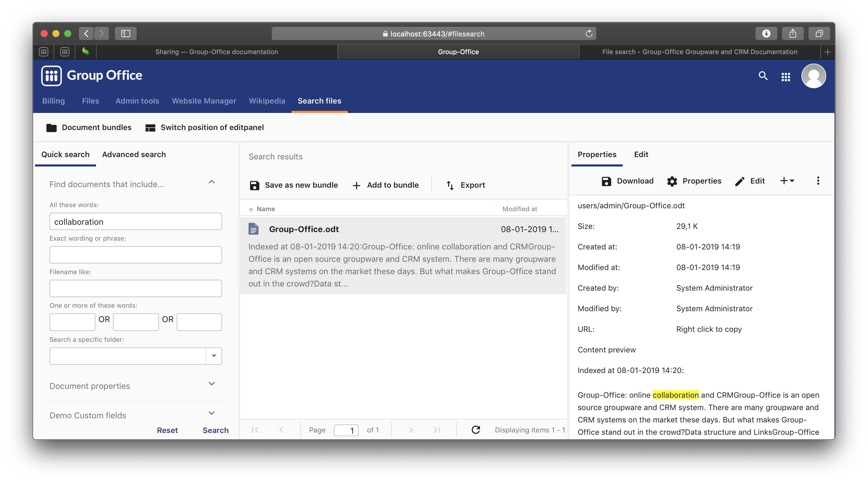The image size is (868, 483).
Task: Open the Admin tools module tab
Action: pyautogui.click(x=137, y=101)
